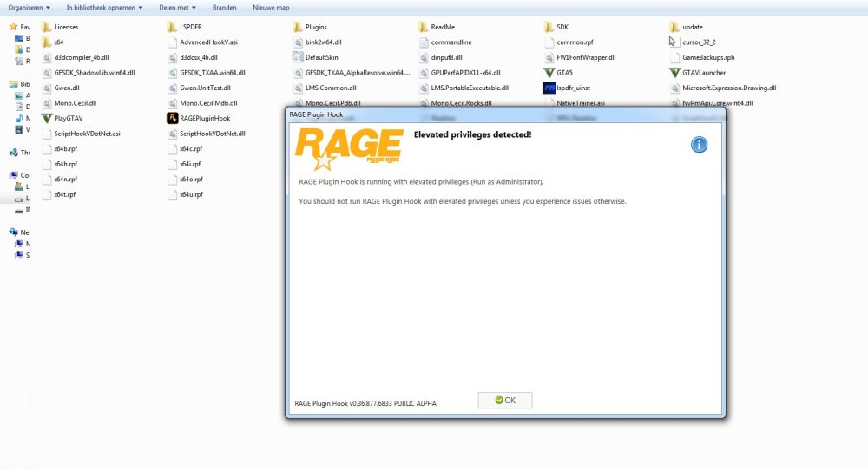Image resolution: width=868 pixels, height=470 pixels.
Task: Open the In bibliotheek opnemen dropdown
Action: click(x=104, y=8)
